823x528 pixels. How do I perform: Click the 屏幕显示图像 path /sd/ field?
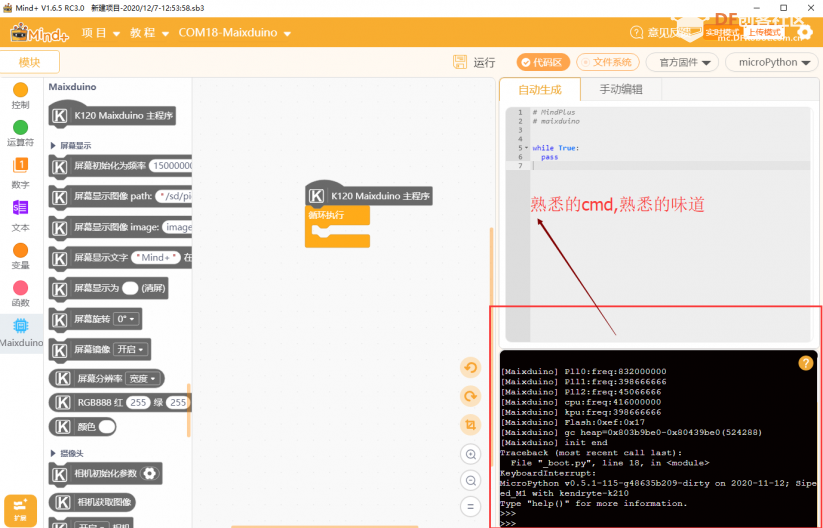[175, 196]
